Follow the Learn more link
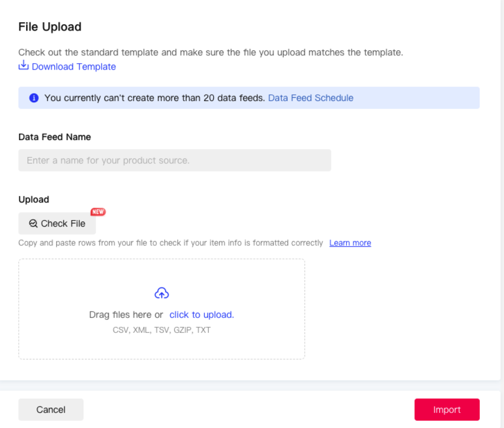504x428 pixels. point(350,243)
